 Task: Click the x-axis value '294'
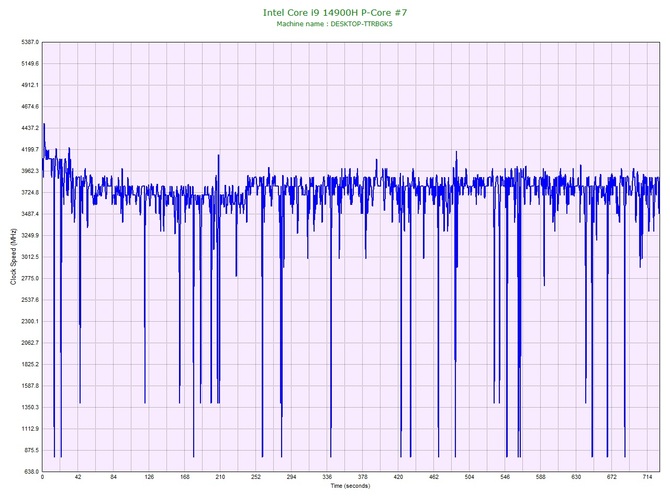pos(291,477)
